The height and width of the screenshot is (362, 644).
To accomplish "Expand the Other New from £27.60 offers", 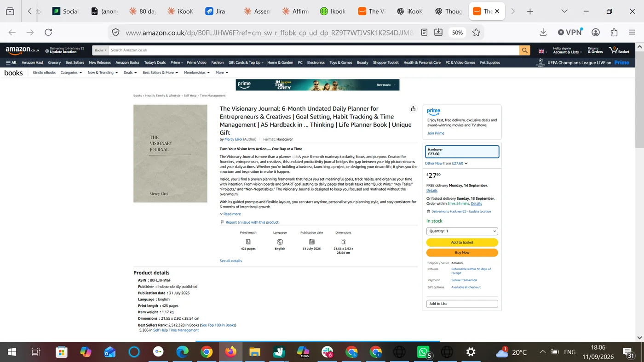I will (446, 164).
